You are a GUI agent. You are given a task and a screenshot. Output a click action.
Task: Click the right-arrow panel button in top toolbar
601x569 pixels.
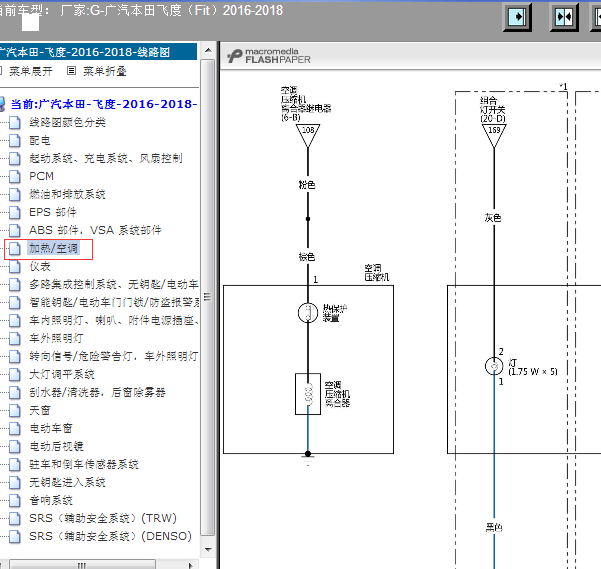(517, 17)
